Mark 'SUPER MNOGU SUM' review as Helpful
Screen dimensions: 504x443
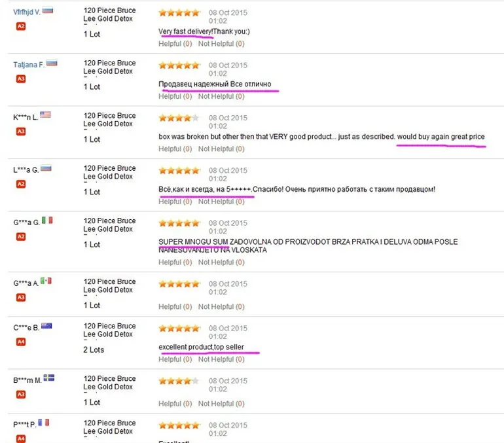(175, 262)
